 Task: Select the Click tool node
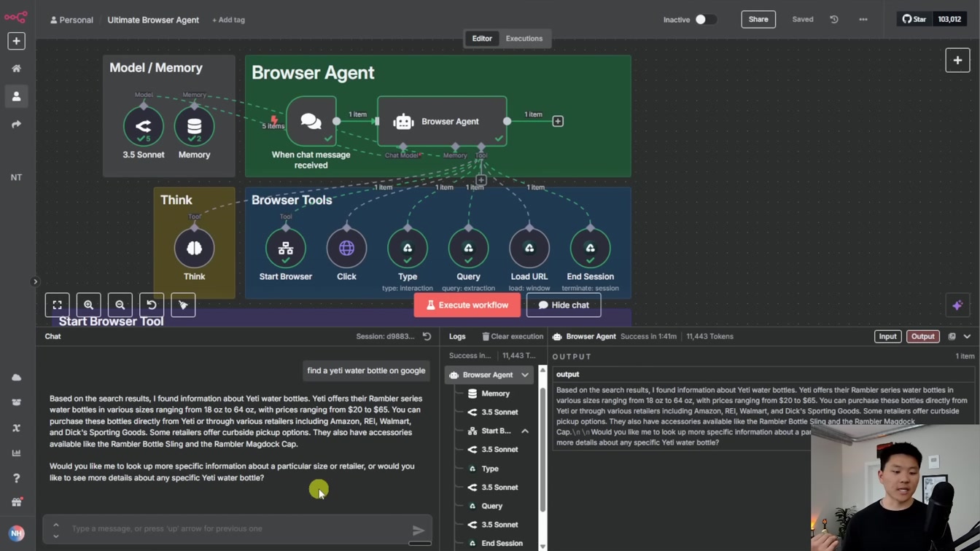346,248
